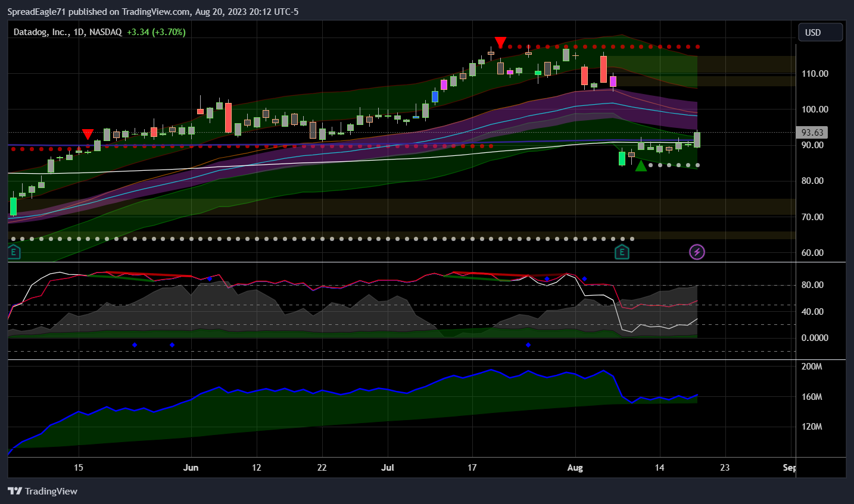854x504 pixels.
Task: Click the +3.34 (+3.70%) change value
Action: pyautogui.click(x=156, y=32)
